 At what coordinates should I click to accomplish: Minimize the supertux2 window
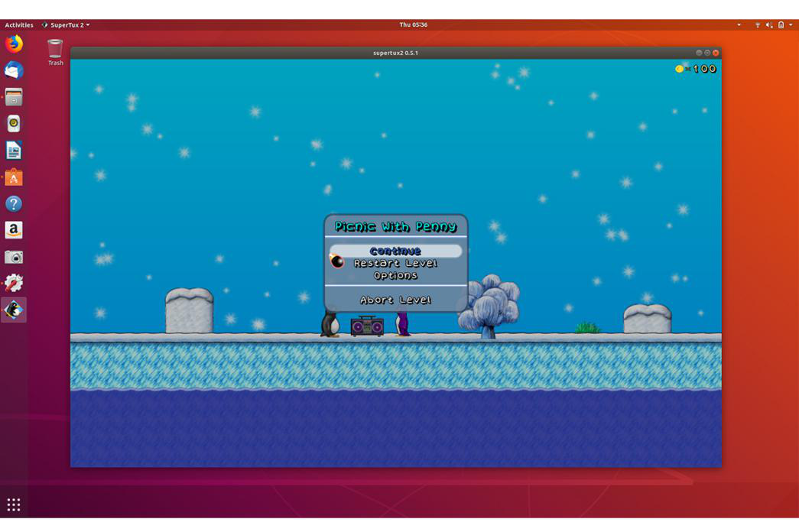[x=699, y=53]
